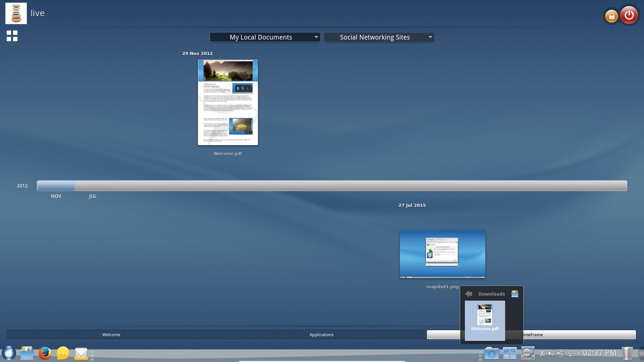Screen dimensions: 644x362
Task: Open the yellow chat bubble messenger
Action: (x=63, y=353)
